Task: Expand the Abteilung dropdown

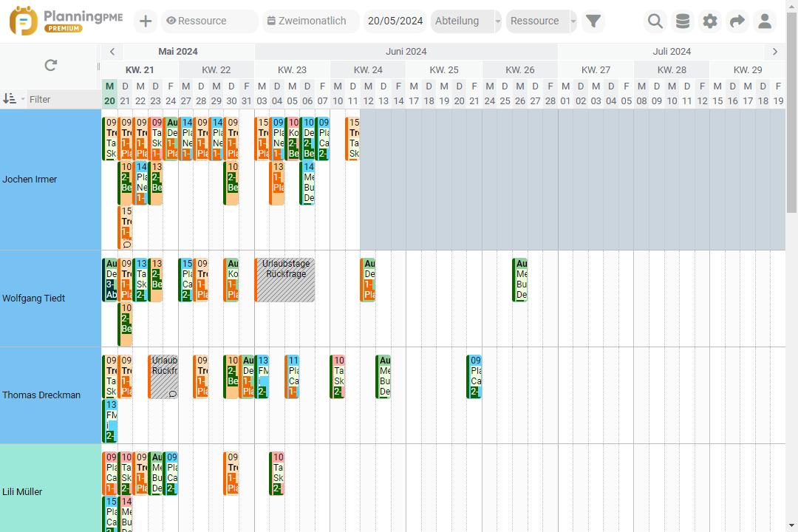Action: [497, 21]
